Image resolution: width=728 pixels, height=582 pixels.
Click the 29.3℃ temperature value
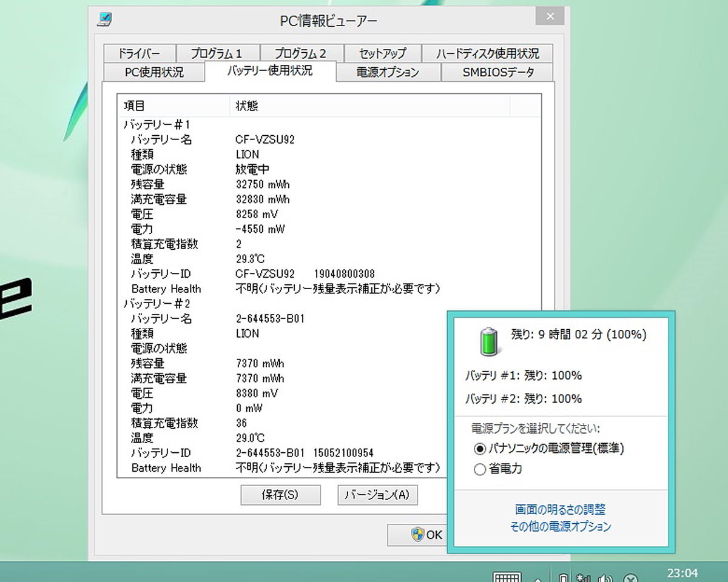pyautogui.click(x=250, y=259)
